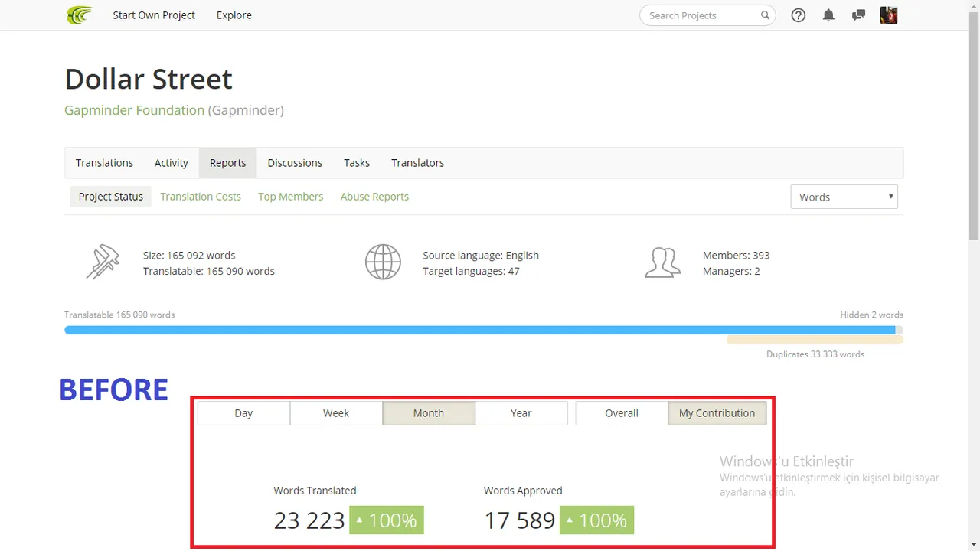Click the beige duplicates bar
Image resolution: width=980 pixels, height=551 pixels.
click(x=815, y=339)
